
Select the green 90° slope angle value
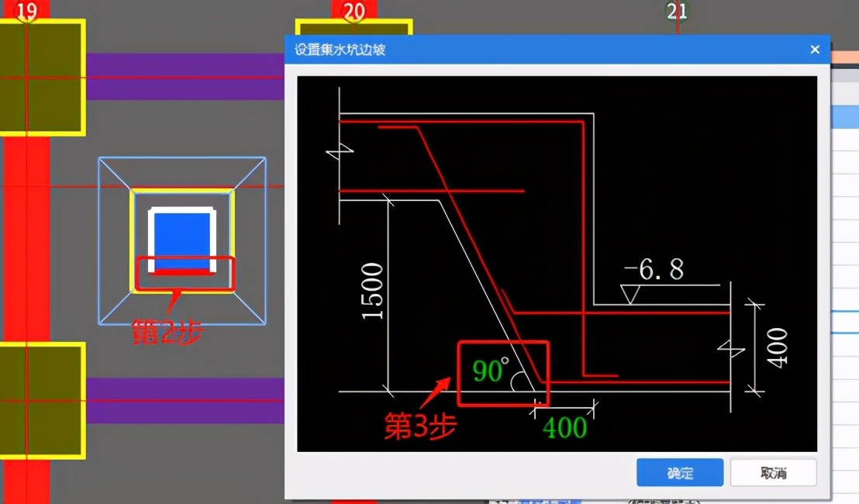(489, 371)
